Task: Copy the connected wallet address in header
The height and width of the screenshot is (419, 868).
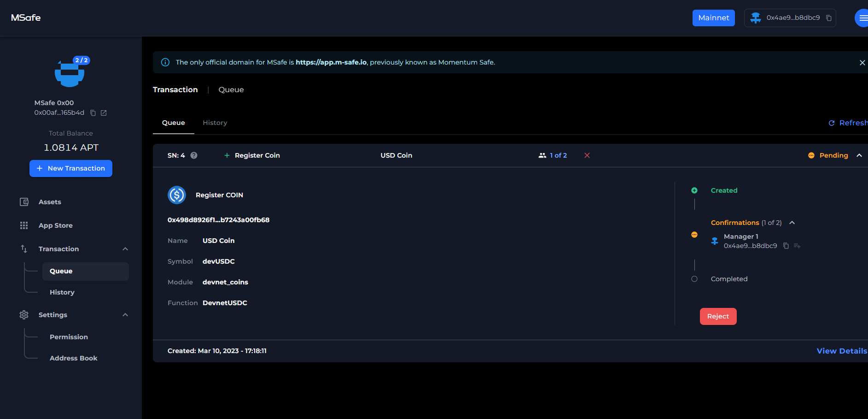Action: pos(829,18)
